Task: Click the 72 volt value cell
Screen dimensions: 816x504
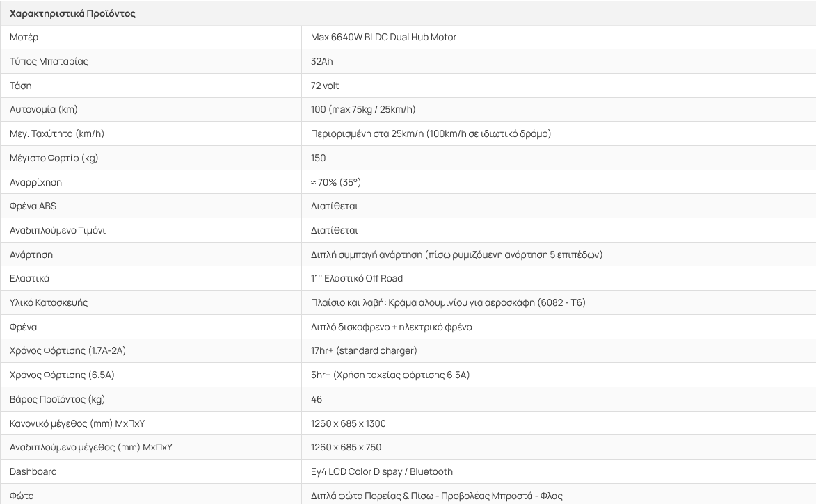Action: pyautogui.click(x=325, y=86)
